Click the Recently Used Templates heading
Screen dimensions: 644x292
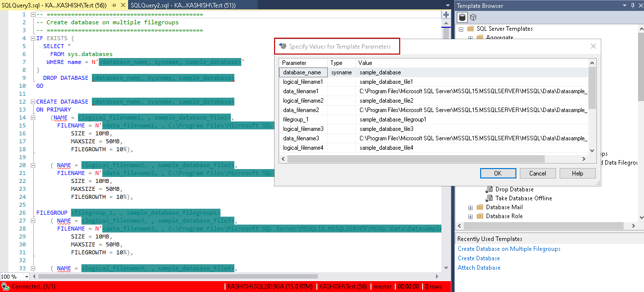coord(490,239)
